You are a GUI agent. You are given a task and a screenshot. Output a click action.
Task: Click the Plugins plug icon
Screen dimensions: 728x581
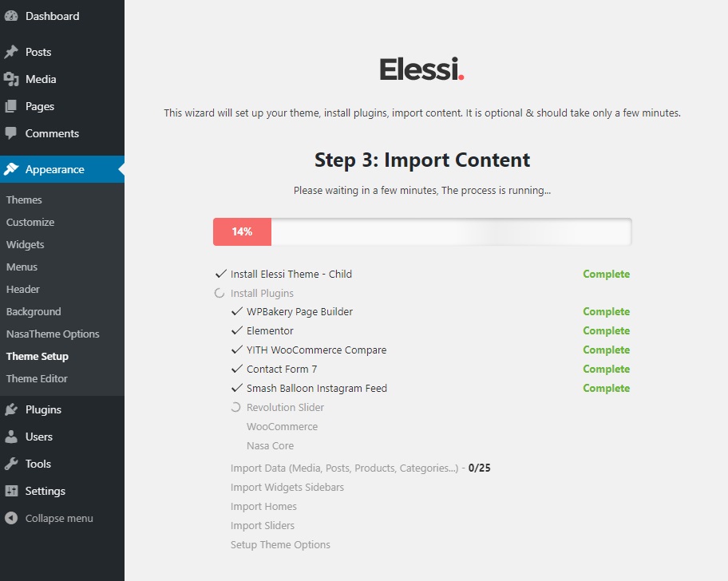click(x=11, y=409)
